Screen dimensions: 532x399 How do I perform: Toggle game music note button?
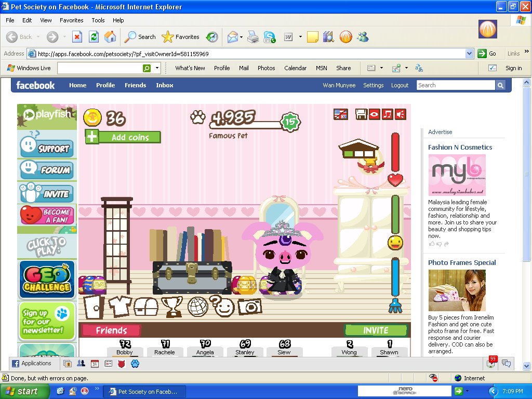coord(387,114)
